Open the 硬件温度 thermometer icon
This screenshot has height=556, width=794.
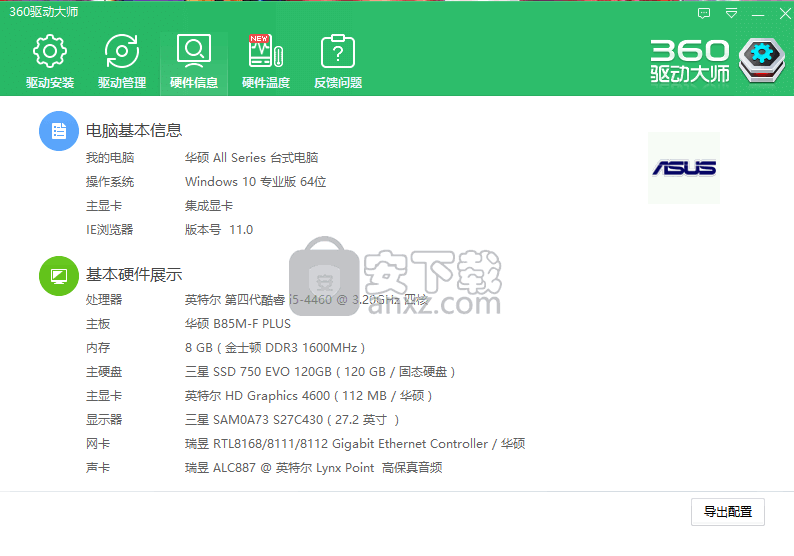pyautogui.click(x=265, y=51)
